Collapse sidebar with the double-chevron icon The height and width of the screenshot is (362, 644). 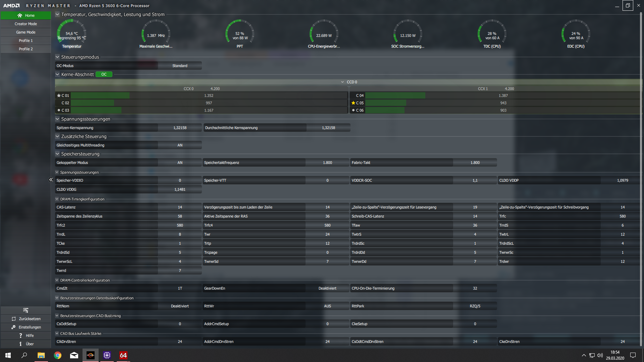click(x=51, y=180)
